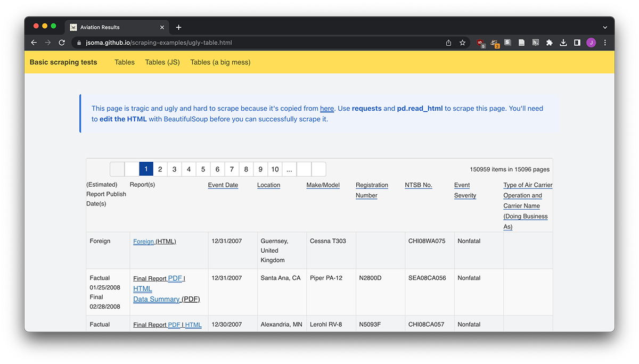
Task: Open the Foreign report link
Action: [144, 241]
